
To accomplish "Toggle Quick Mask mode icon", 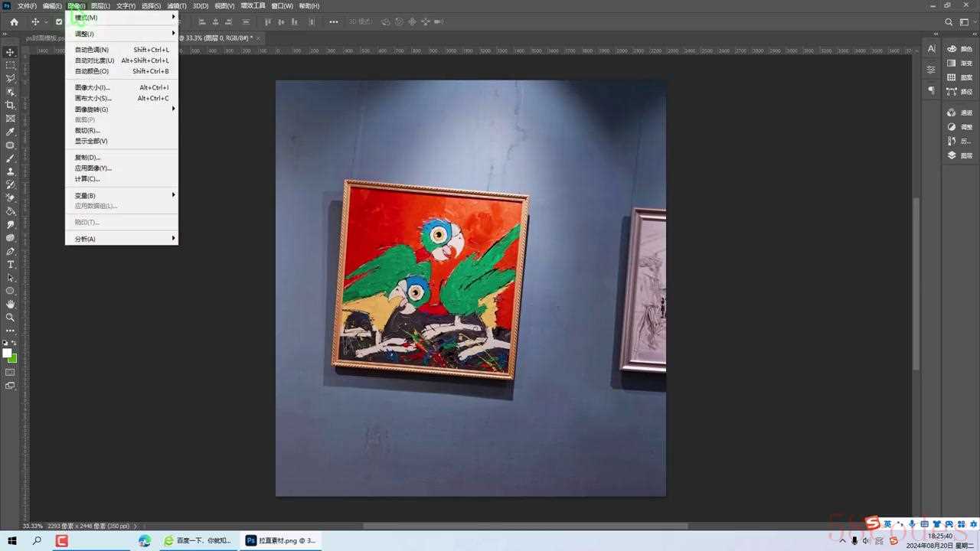I will tap(10, 372).
